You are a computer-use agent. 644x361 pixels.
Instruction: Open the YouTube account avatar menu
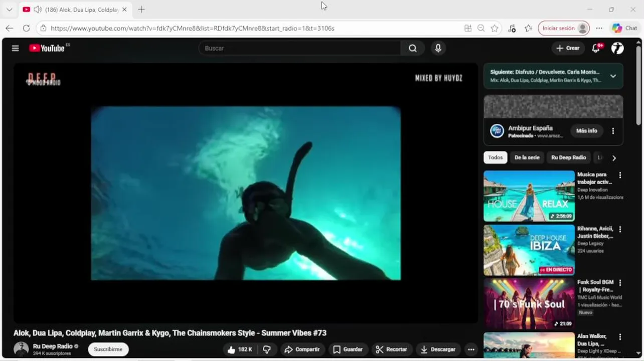pyautogui.click(x=617, y=48)
